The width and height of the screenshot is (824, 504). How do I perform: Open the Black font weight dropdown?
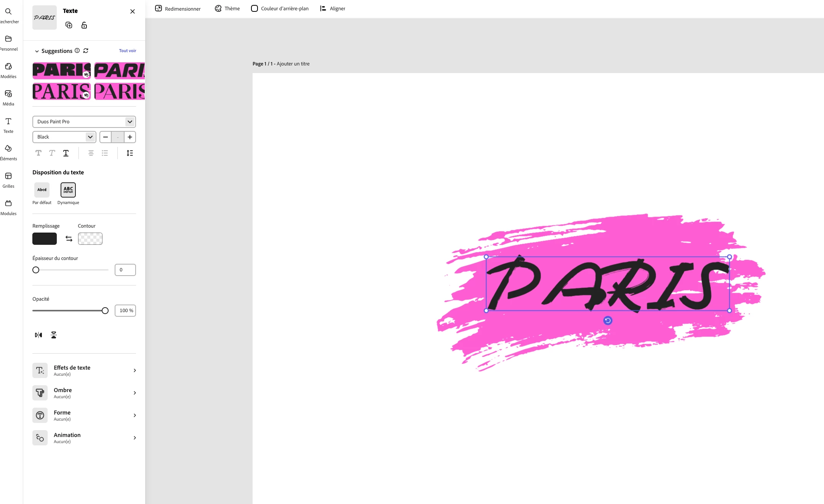[64, 137]
